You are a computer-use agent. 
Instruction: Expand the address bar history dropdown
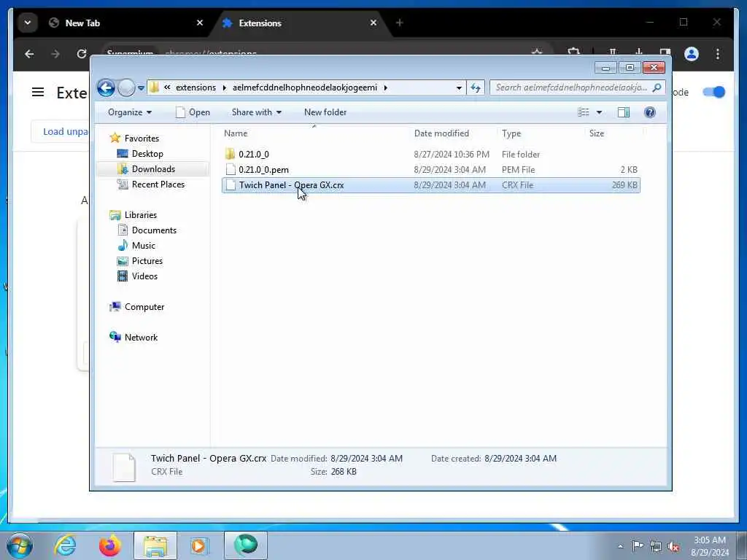459,87
